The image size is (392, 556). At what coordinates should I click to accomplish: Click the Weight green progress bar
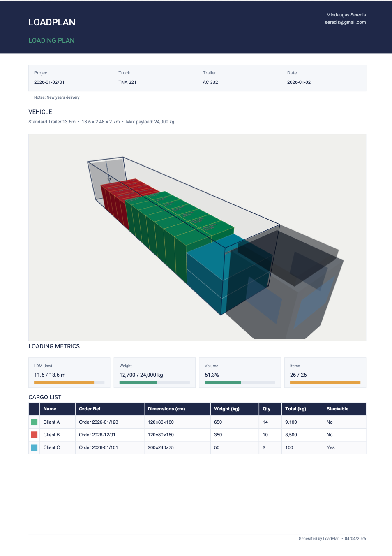pos(138,382)
